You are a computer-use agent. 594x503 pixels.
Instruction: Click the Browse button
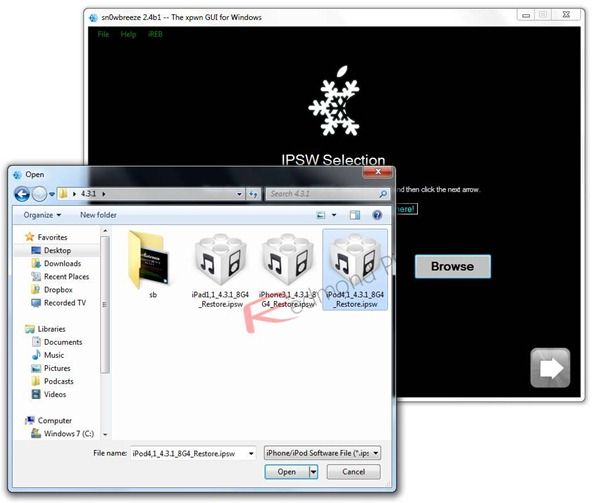click(453, 266)
